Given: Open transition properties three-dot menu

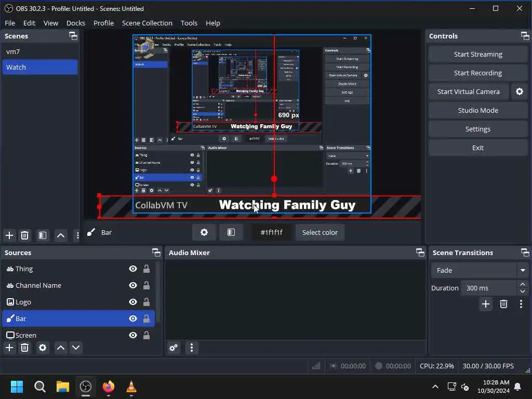Looking at the screenshot, I should (x=521, y=304).
